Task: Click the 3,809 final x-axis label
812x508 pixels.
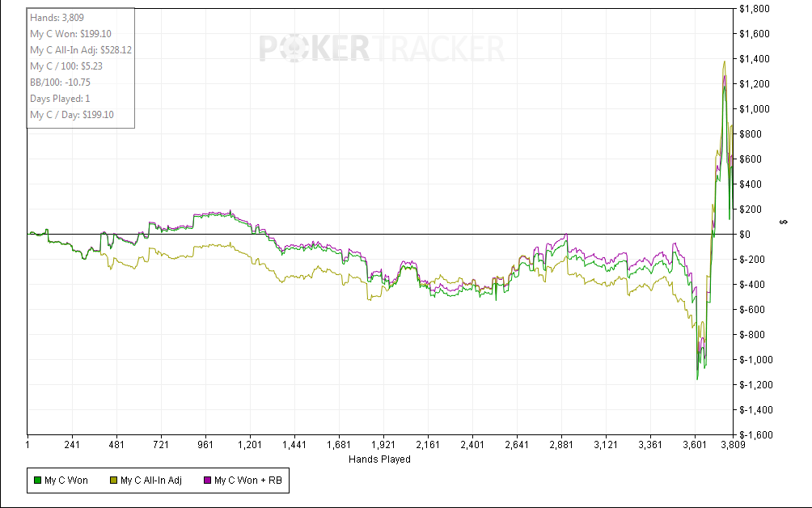Action: click(733, 445)
